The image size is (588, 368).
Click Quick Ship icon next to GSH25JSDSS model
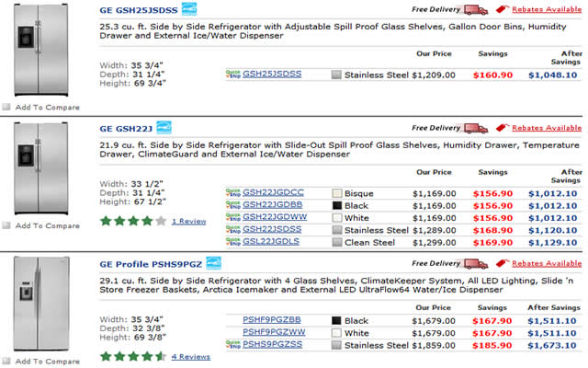pyautogui.click(x=232, y=75)
